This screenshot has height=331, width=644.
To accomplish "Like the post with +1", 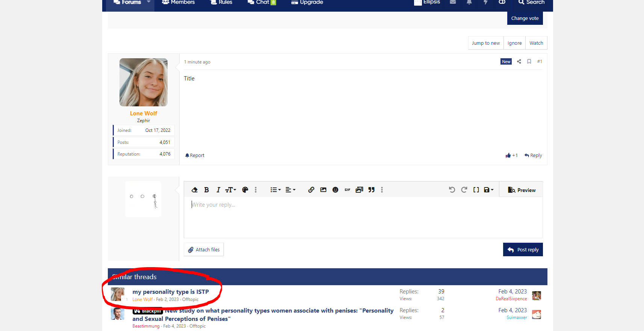I will [511, 155].
